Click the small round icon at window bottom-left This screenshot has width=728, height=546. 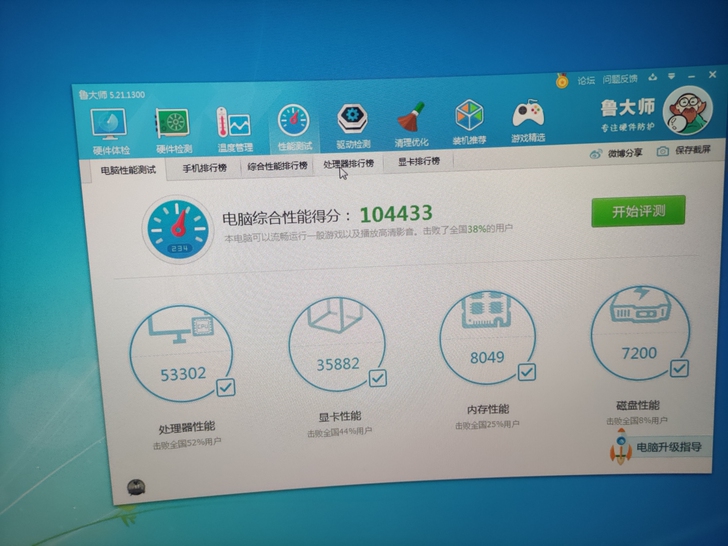click(x=136, y=487)
